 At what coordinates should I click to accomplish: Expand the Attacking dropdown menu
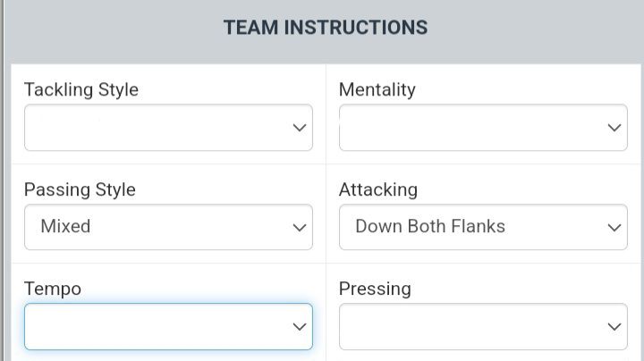click(x=483, y=227)
